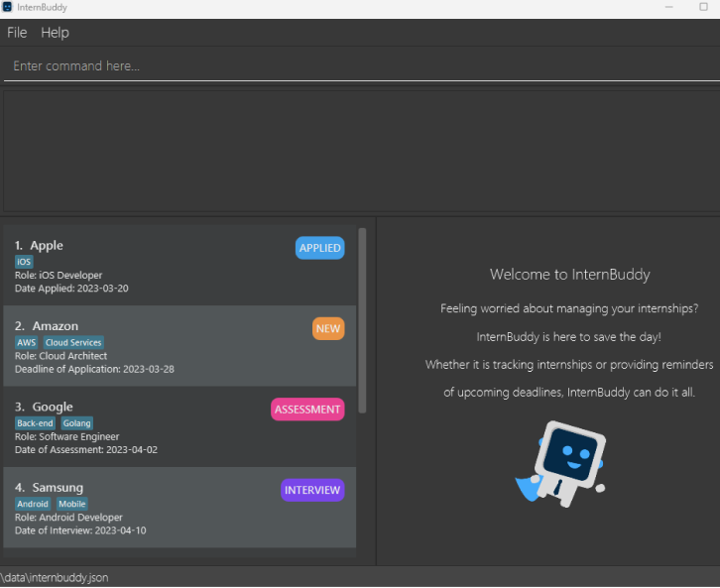Click the INTERVIEW status badge on Samsung
This screenshot has height=588, width=720.
point(312,490)
